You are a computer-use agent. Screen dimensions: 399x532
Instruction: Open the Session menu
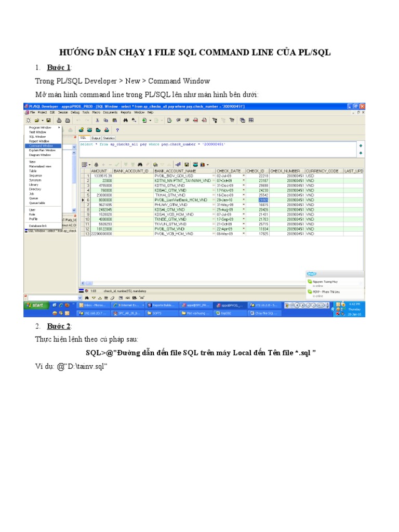tap(63, 112)
